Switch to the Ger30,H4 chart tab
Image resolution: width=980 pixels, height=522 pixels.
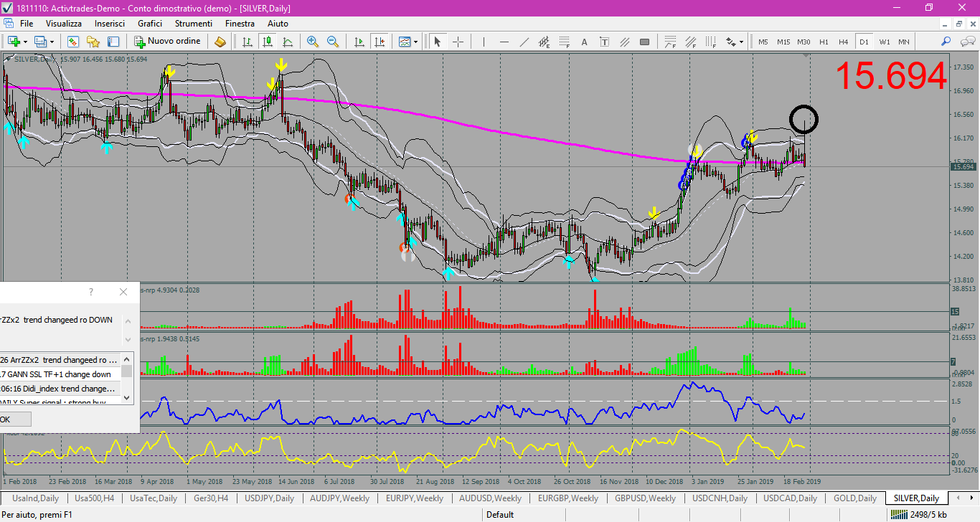(x=210, y=498)
